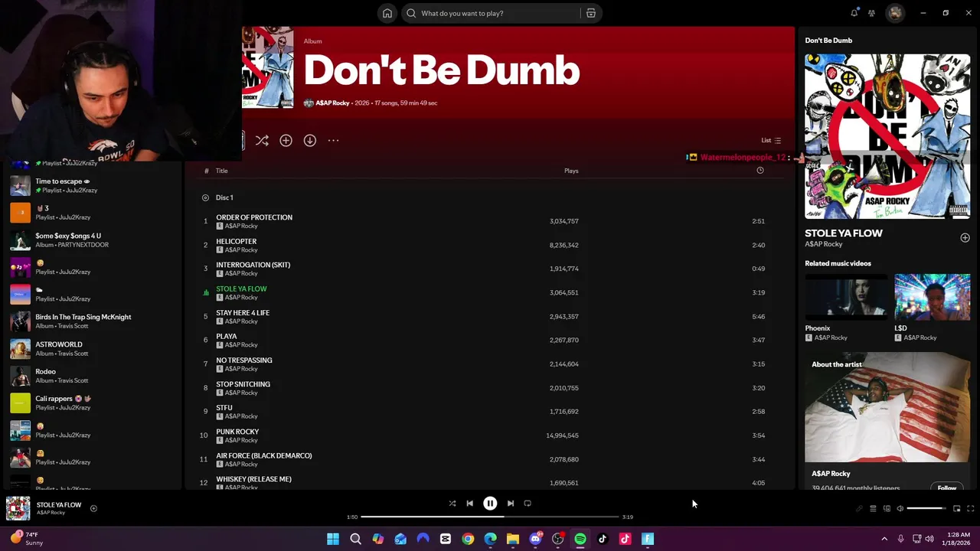Follow A$AP Rocky in About the artist

coord(947,487)
